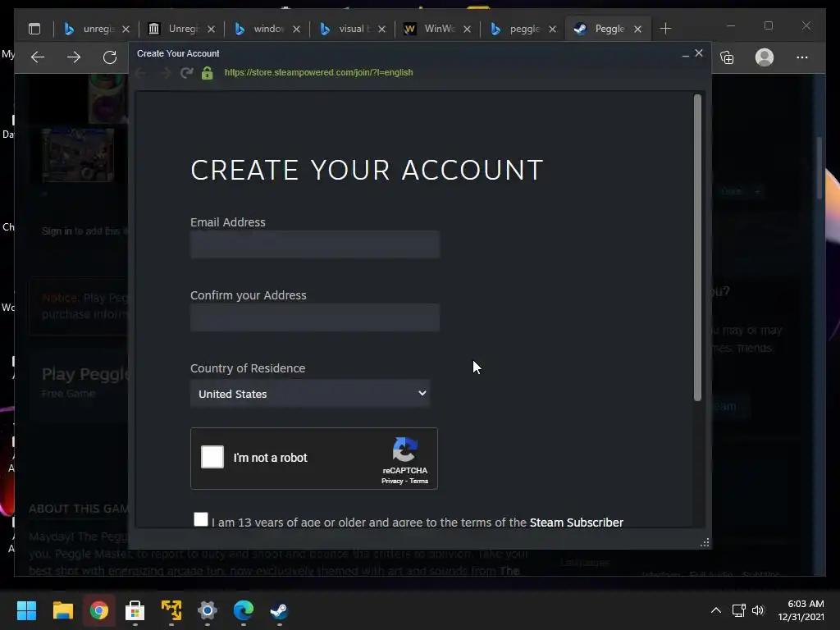Click the Email Address input field
Viewport: 840px width, 630px height.
click(x=315, y=244)
